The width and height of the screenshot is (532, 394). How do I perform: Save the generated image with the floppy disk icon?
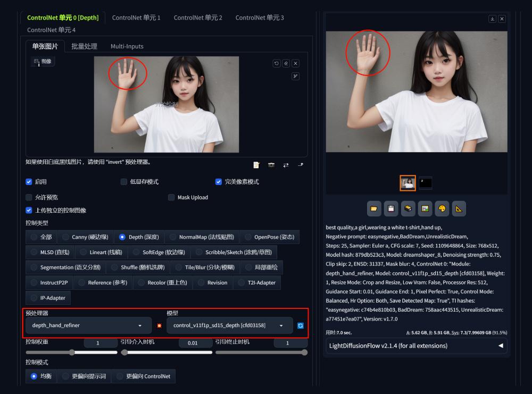pos(391,208)
